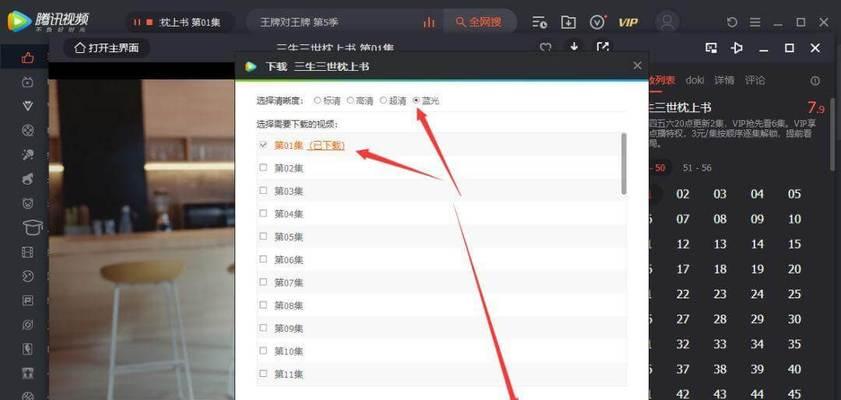Switch to the 评论 tab
This screenshot has height=400, width=841.
pos(755,80)
